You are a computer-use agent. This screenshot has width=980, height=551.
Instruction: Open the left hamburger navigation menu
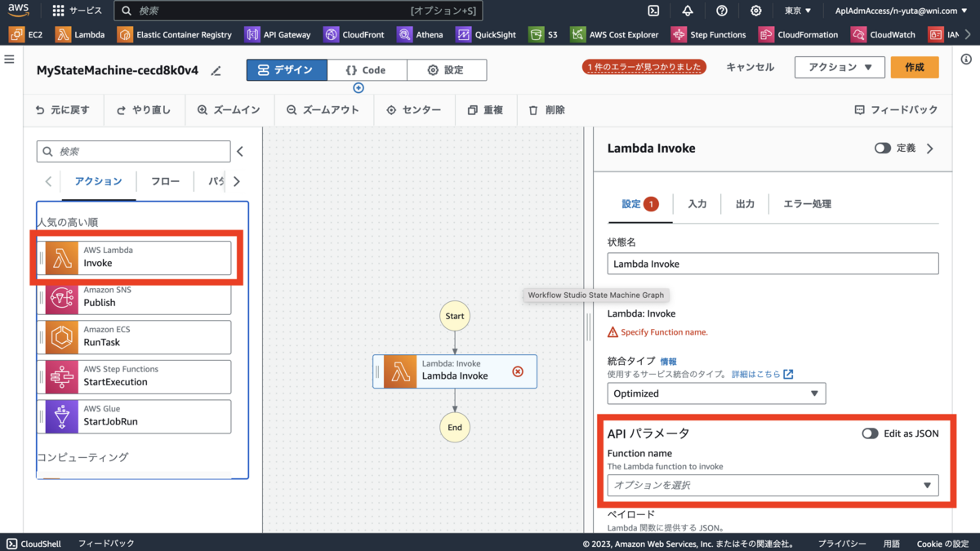(10, 60)
